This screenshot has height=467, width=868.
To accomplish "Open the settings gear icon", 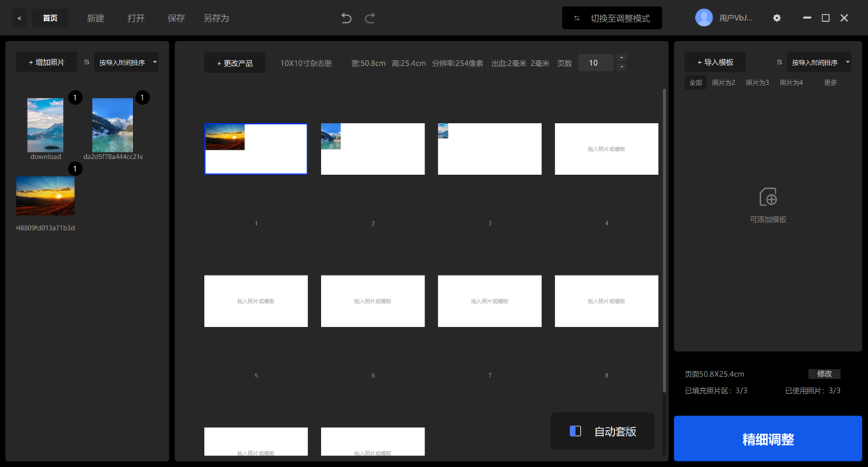I will [x=776, y=17].
